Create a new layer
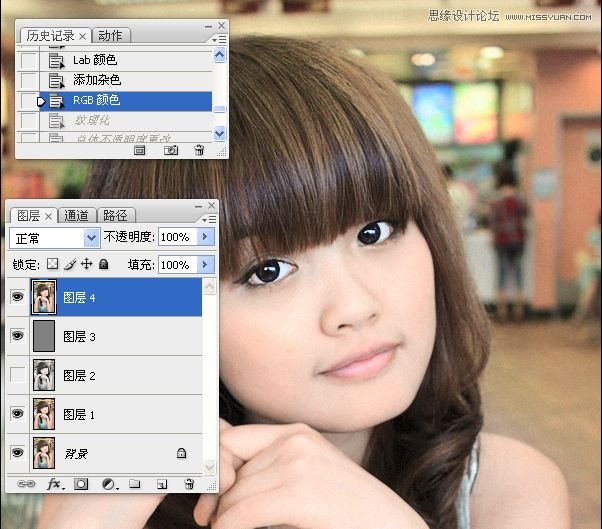 pyautogui.click(x=162, y=484)
